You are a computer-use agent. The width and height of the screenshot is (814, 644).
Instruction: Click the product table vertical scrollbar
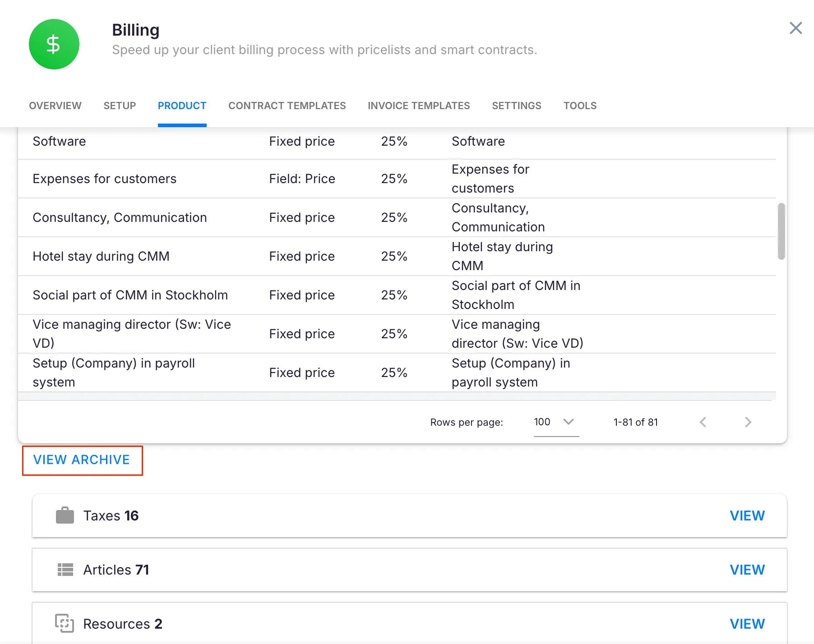point(781,231)
